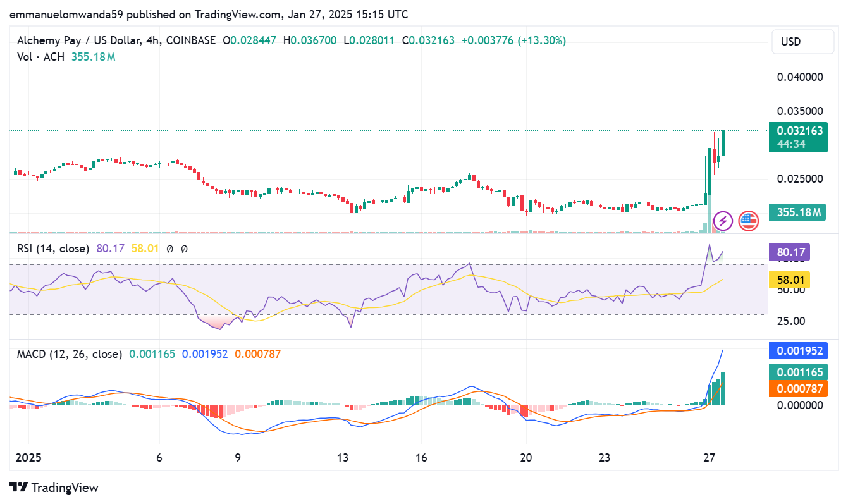Click the close value C0.032163 in header

point(428,40)
